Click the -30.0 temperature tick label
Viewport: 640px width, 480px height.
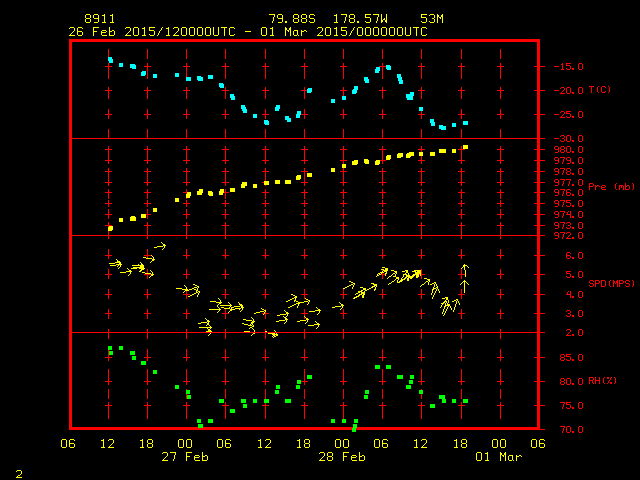pos(569,139)
